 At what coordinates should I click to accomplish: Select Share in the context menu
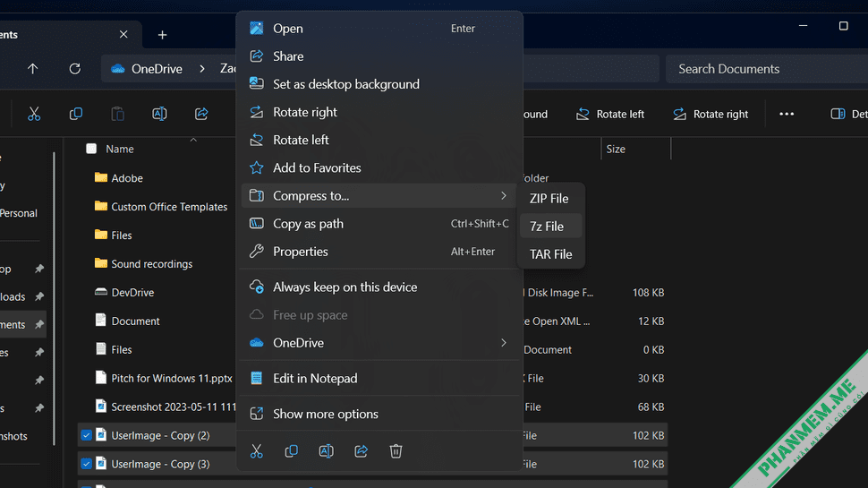coord(379,56)
